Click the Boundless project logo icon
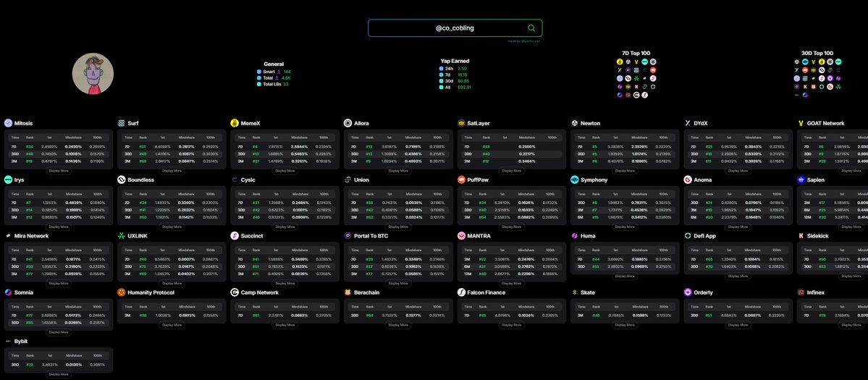The width and height of the screenshot is (868, 380). (121, 180)
